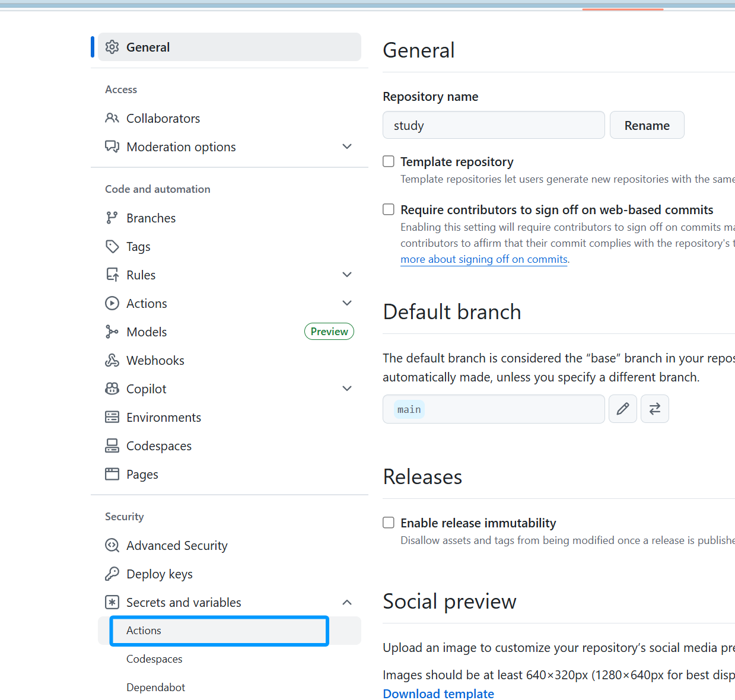Click the Repository name text field
Screen dimensions: 735x700
click(x=493, y=125)
